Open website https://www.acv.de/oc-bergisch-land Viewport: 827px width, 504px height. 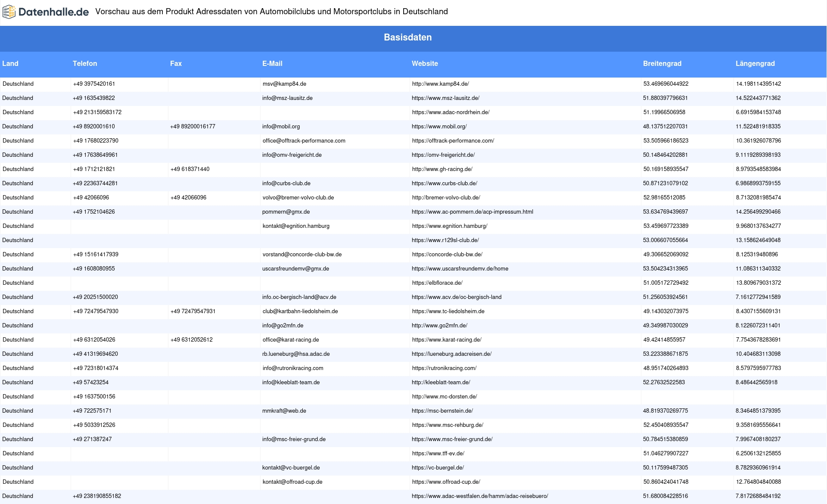coord(456,297)
